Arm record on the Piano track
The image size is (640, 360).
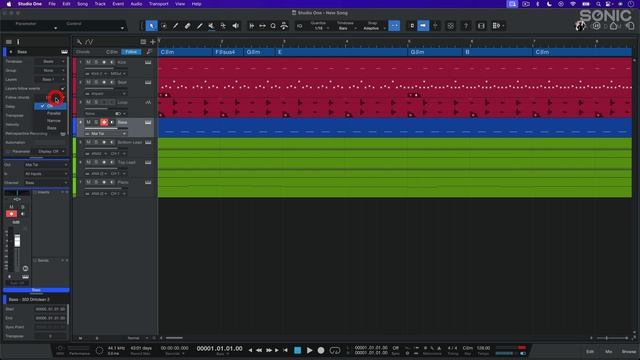tap(104, 182)
